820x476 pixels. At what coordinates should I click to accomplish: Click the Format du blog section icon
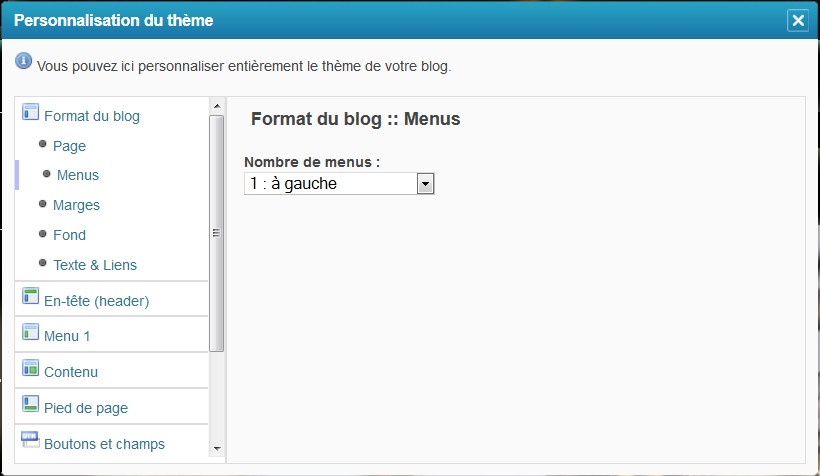pyautogui.click(x=30, y=112)
